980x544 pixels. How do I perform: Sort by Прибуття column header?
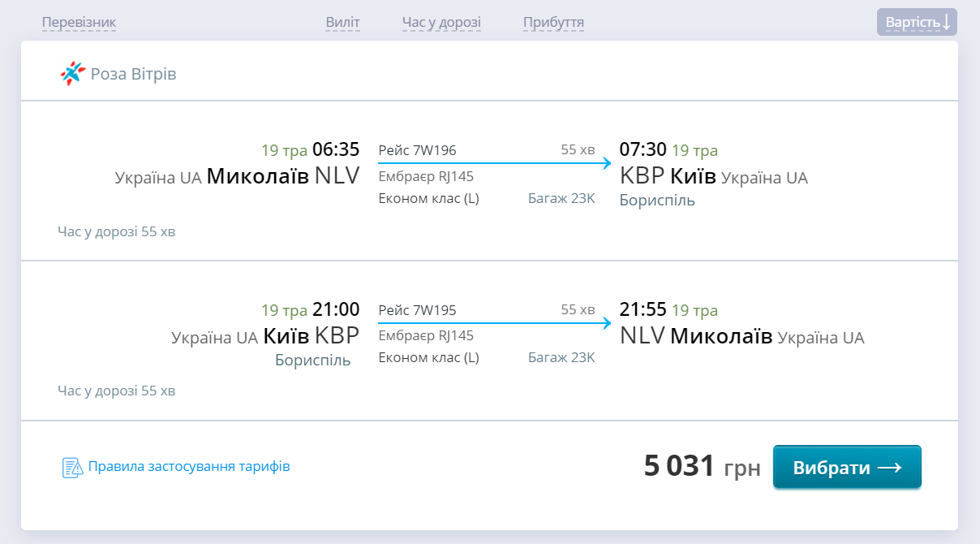[x=553, y=23]
